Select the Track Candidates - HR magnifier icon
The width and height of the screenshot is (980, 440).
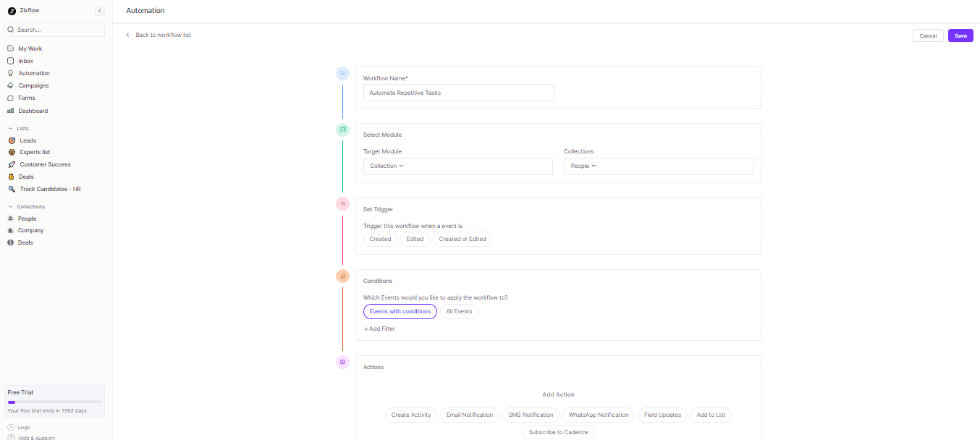(x=10, y=189)
